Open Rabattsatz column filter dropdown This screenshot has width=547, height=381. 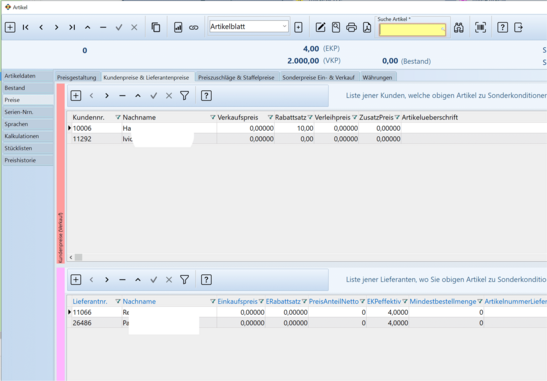310,118
